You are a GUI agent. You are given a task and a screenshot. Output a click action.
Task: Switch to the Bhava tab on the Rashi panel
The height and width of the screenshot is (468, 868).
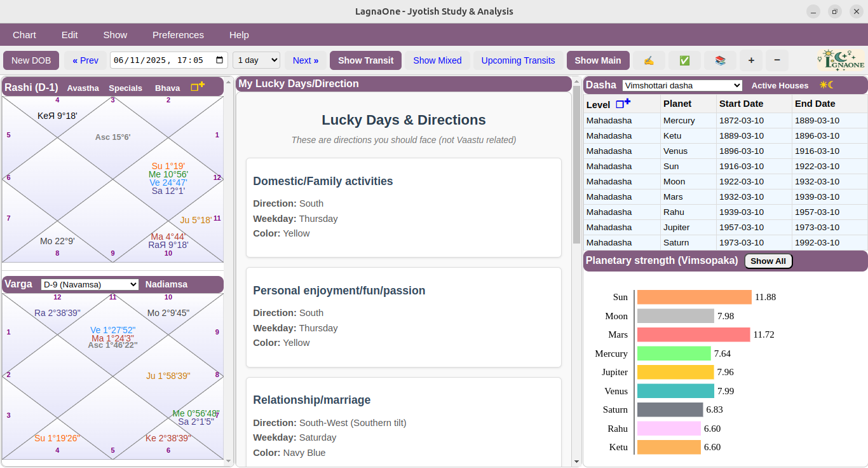(167, 88)
